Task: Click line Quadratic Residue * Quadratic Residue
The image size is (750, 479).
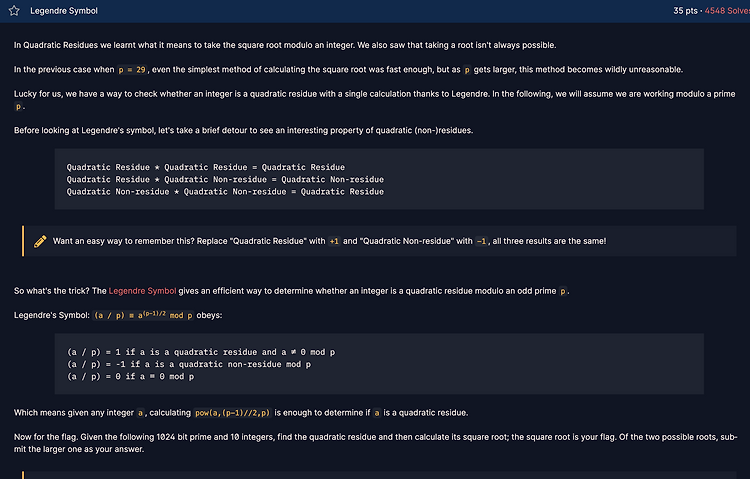Action: (206, 167)
